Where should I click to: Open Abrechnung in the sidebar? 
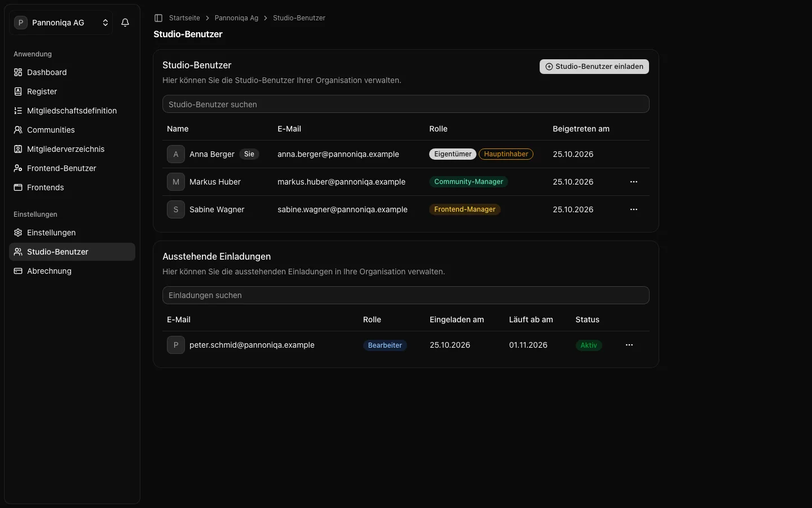pos(72,271)
